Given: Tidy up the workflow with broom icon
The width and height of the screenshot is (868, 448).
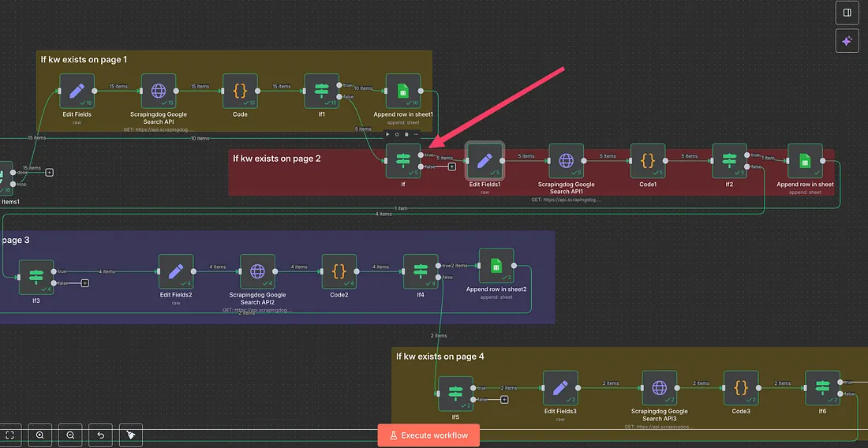Looking at the screenshot, I should [131, 435].
